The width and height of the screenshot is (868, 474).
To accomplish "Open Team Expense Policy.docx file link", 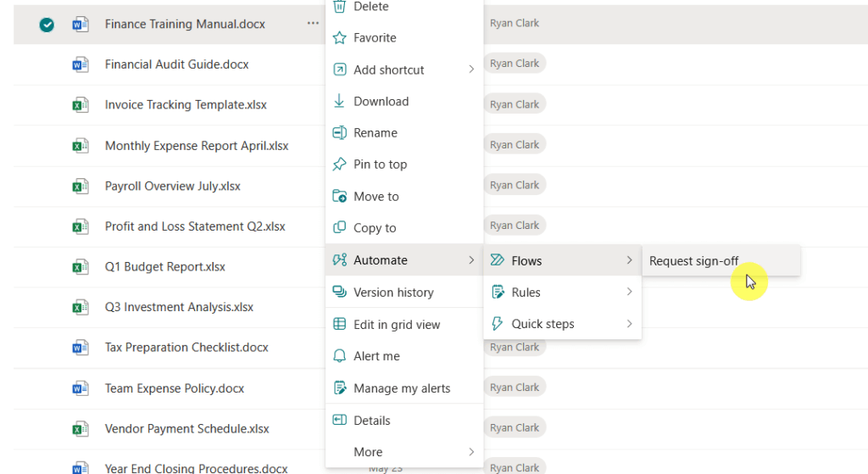I will [175, 388].
